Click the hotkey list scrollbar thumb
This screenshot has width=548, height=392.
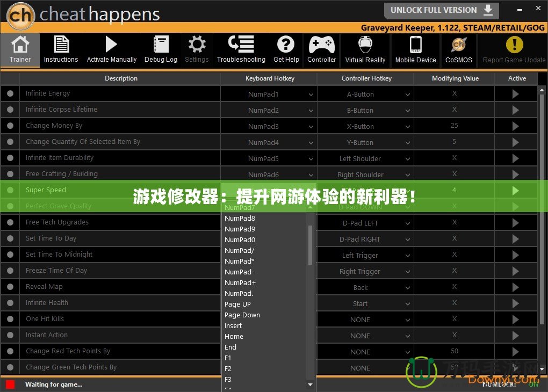coord(310,245)
